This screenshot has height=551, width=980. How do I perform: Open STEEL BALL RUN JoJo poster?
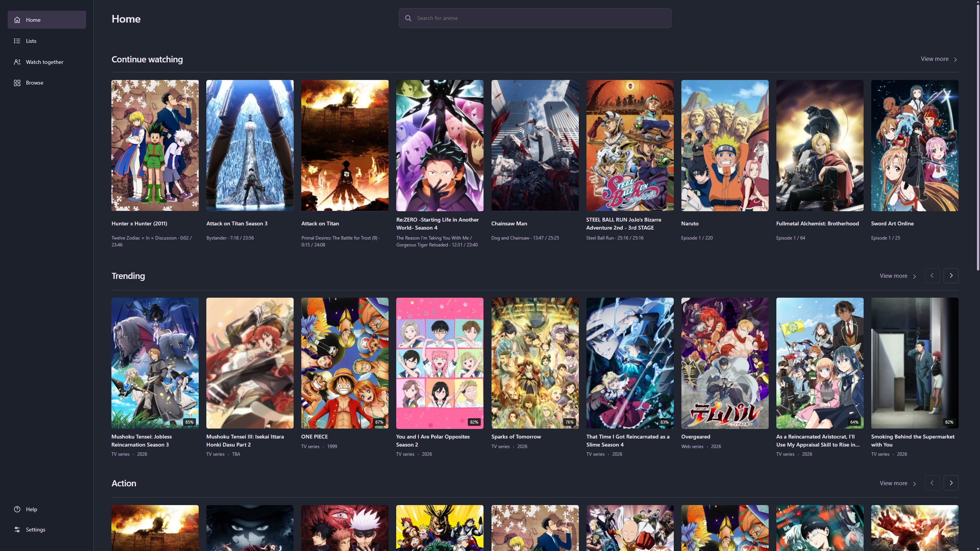pos(630,145)
